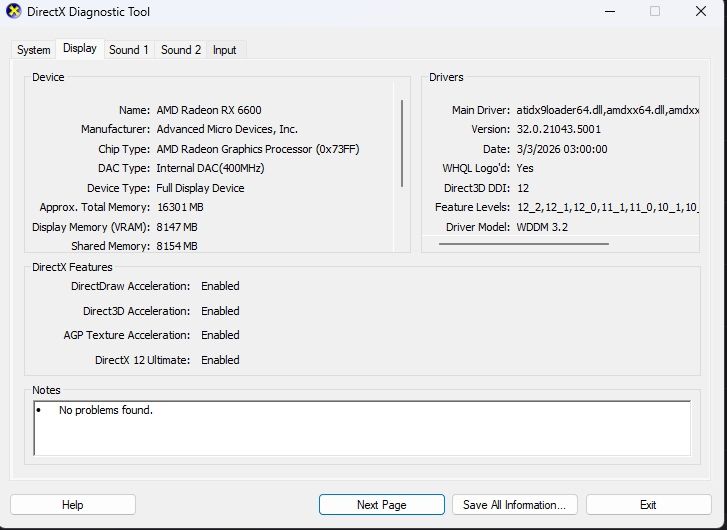Switch to the System tab

pos(33,50)
